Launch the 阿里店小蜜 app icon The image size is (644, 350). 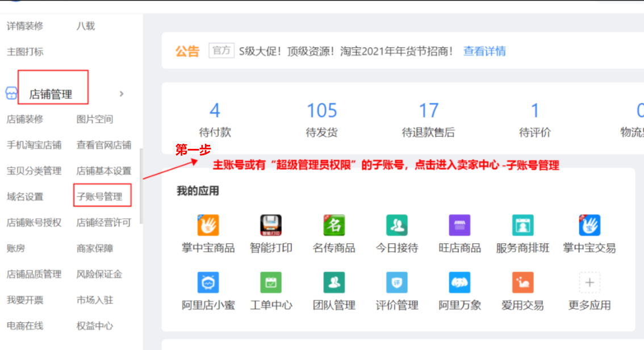click(208, 282)
